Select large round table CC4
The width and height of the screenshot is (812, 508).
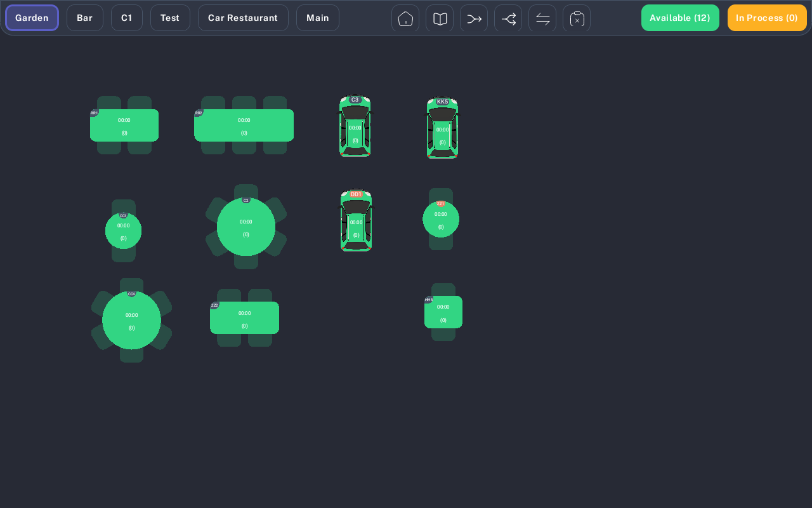(131, 320)
